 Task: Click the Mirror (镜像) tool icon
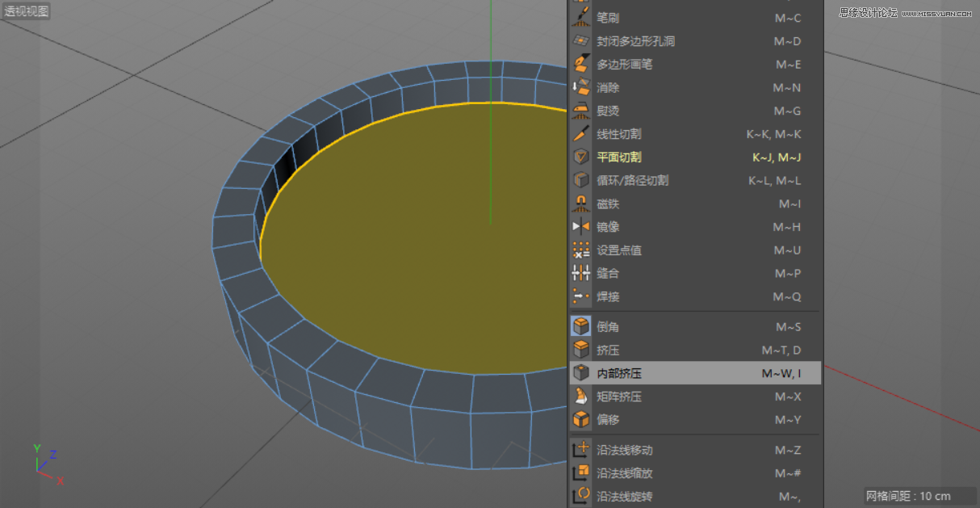(581, 227)
